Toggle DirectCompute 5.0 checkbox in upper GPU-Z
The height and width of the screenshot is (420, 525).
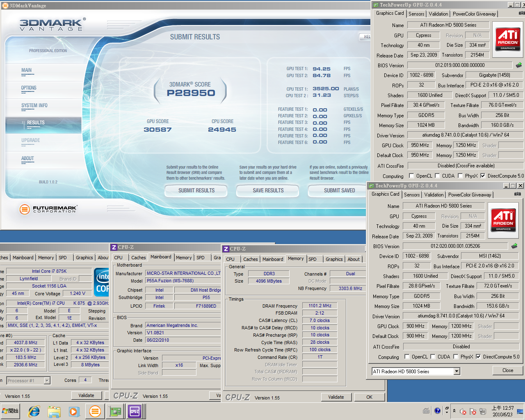(x=483, y=176)
